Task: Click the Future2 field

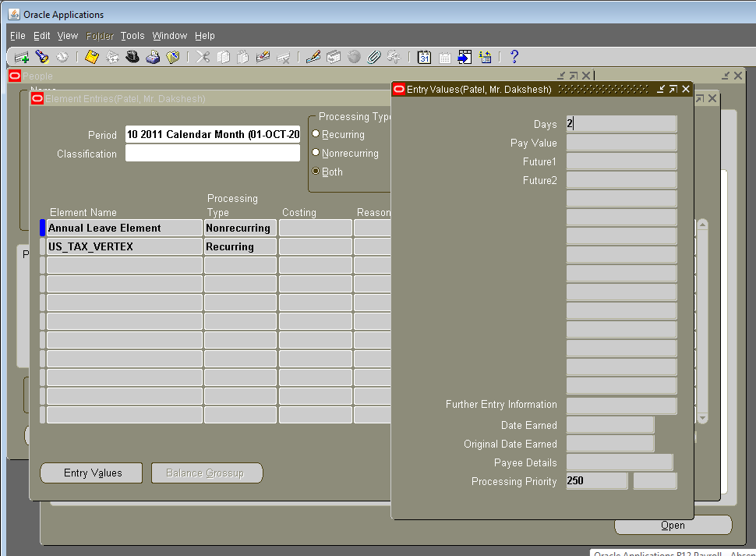Action: point(621,180)
